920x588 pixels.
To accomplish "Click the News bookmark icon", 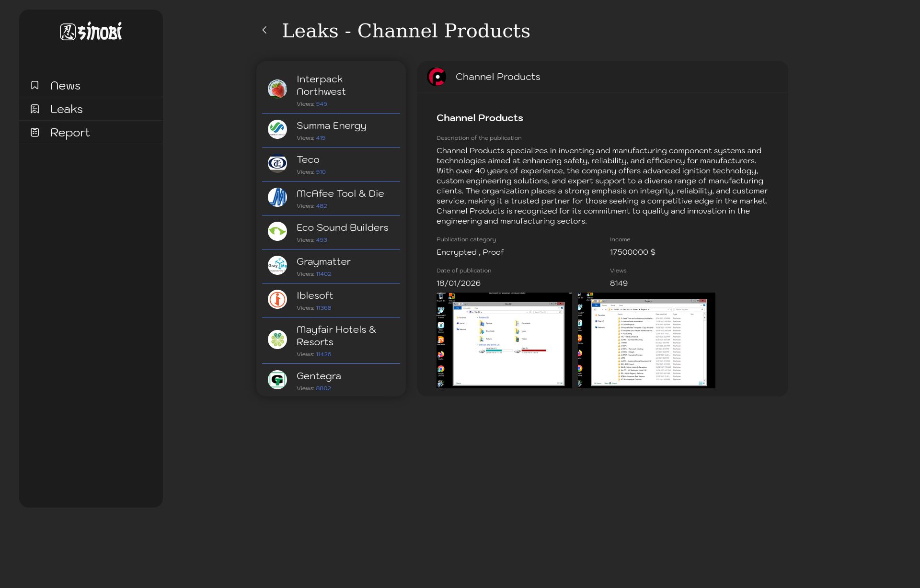I will tap(35, 85).
